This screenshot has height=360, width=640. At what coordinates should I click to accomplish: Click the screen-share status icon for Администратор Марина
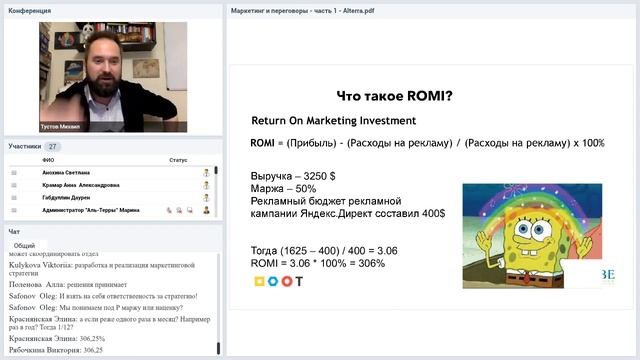[x=190, y=210]
